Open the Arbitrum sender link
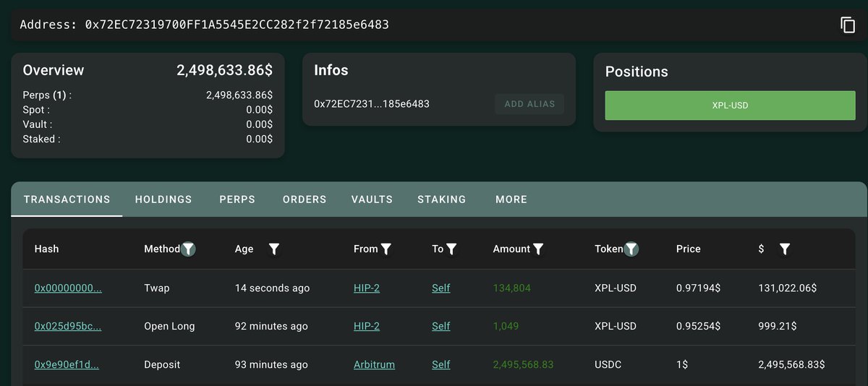This screenshot has width=868, height=386. click(374, 364)
